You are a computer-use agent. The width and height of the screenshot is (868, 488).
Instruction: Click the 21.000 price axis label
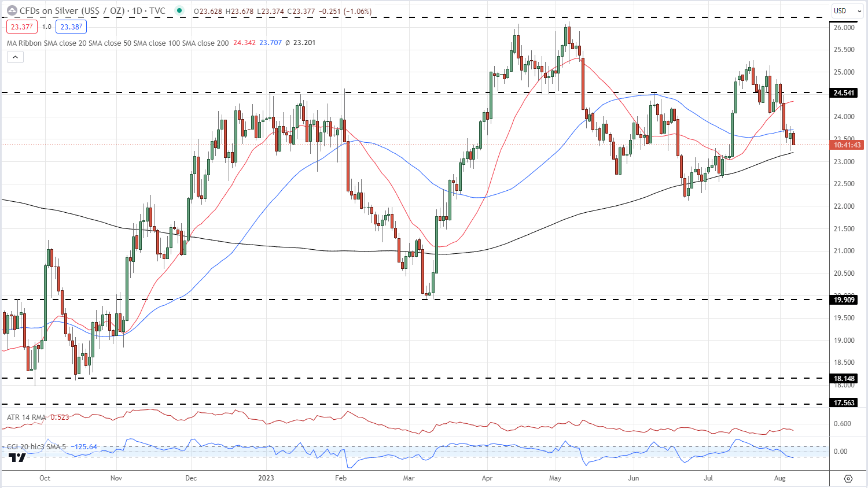[844, 251]
